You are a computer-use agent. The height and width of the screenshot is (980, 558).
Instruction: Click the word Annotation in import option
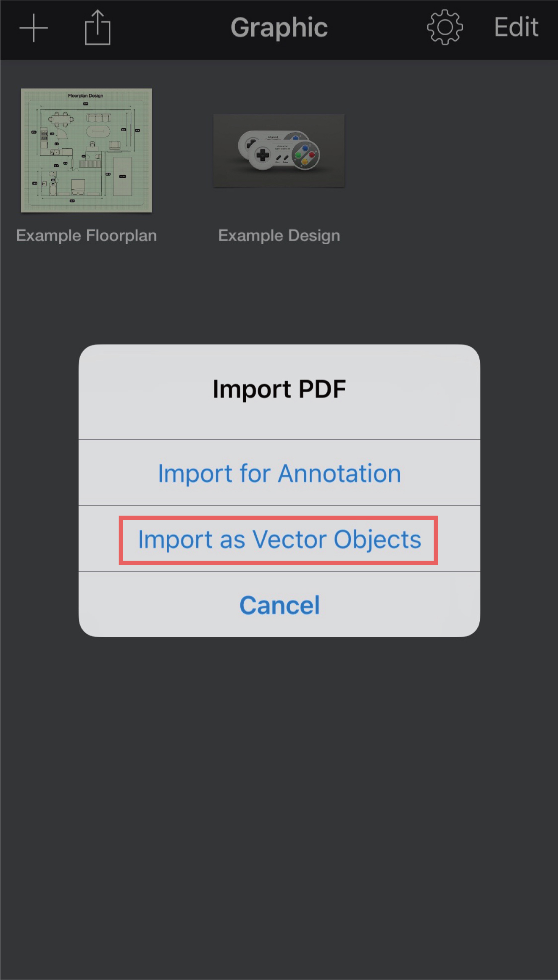(x=340, y=473)
